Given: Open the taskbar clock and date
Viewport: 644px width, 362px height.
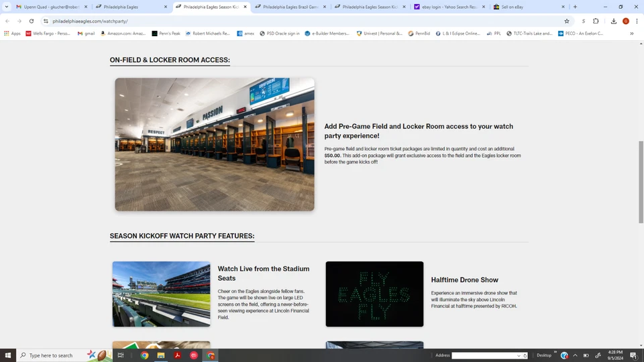Looking at the screenshot, I should click(x=615, y=355).
